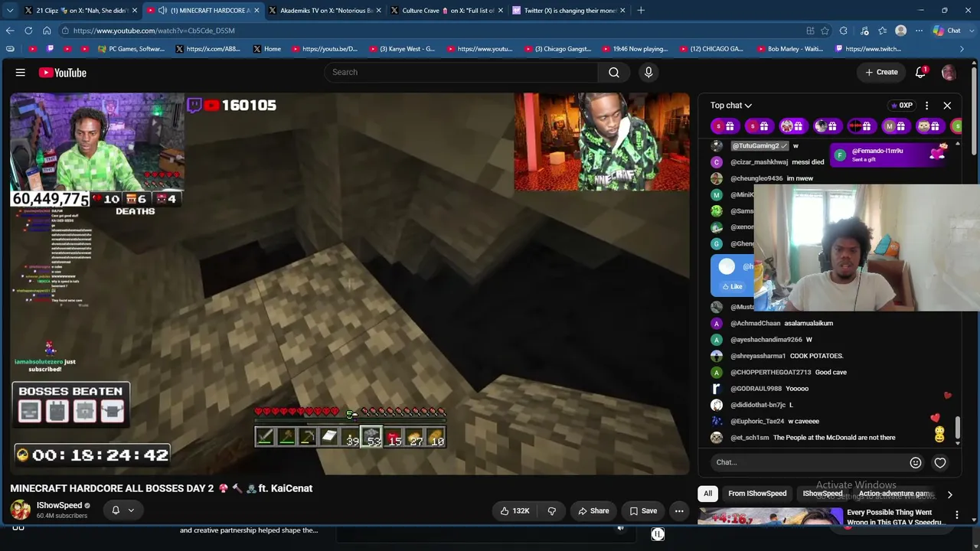Close the live chat panel

[x=947, y=106]
